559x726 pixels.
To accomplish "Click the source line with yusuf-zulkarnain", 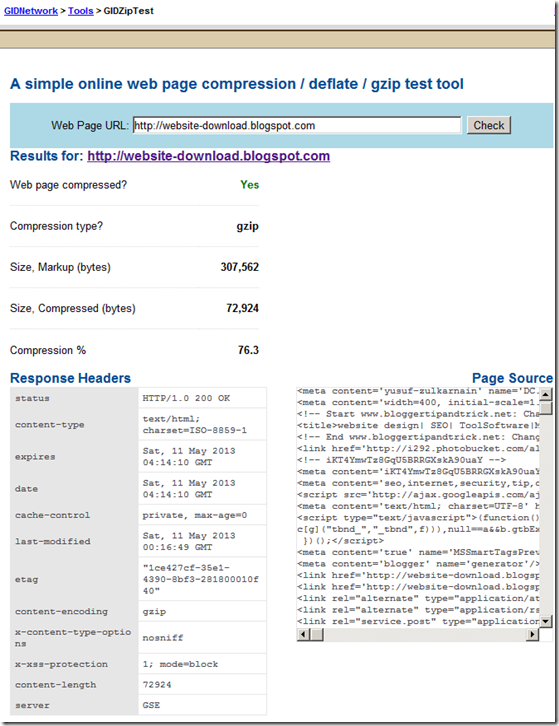I will pyautogui.click(x=418, y=391).
